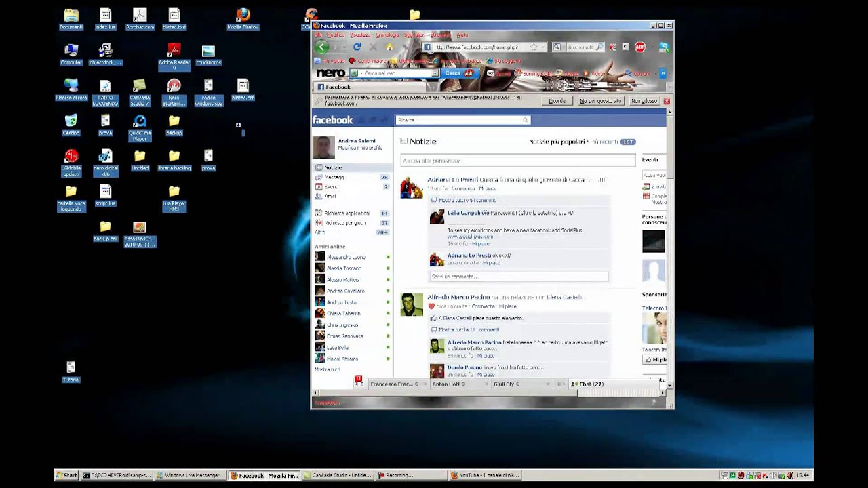This screenshot has width=868, height=488.
Task: Go to the Firefox home page icon
Action: point(389,47)
